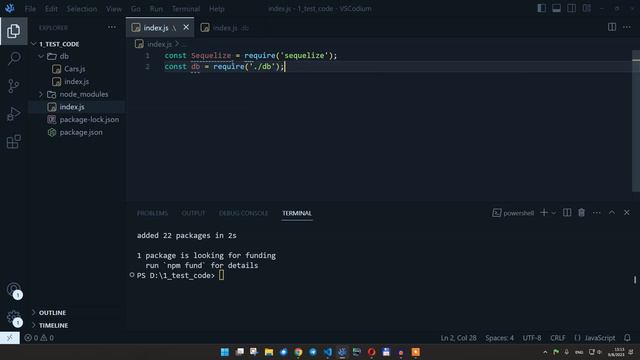Show errors and warnings count in status bar

(x=39, y=338)
